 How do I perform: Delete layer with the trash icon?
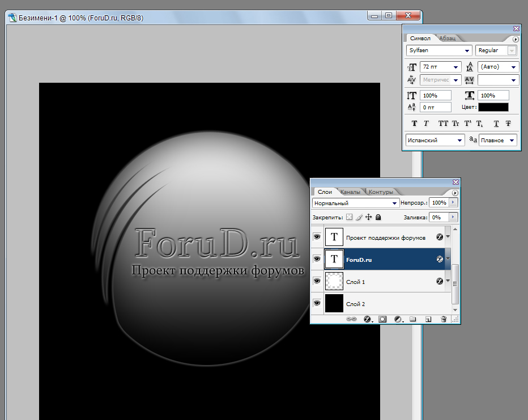point(444,320)
